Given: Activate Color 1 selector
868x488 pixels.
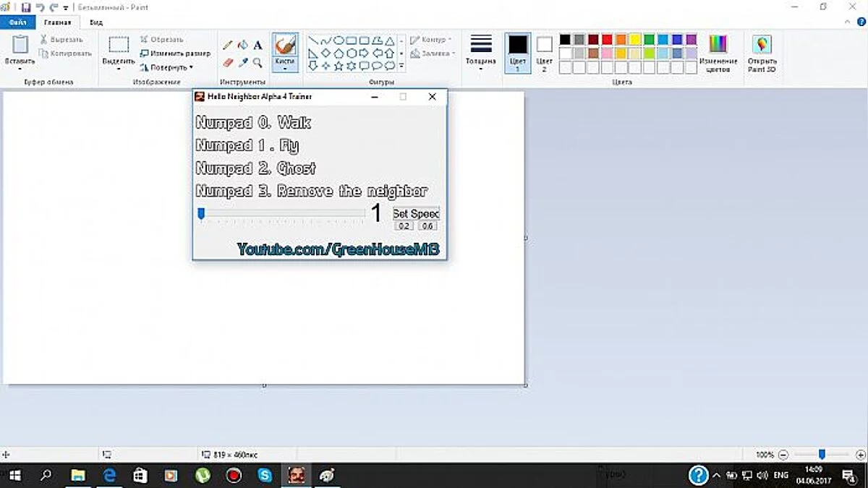Looking at the screenshot, I should tap(518, 53).
